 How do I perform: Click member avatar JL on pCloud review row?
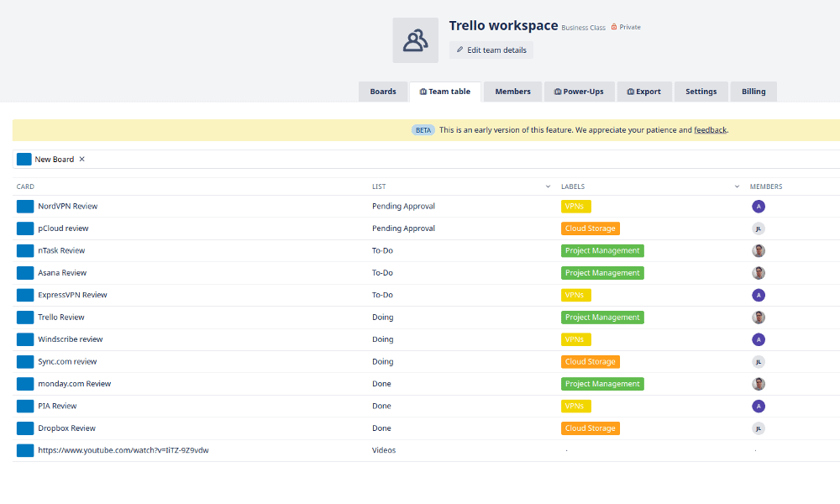pyautogui.click(x=758, y=228)
